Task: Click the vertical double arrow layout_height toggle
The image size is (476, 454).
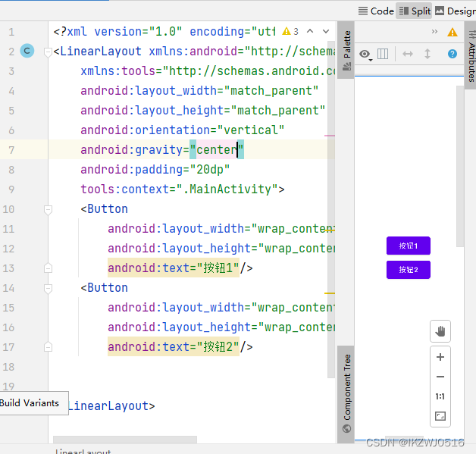Action: (427, 54)
